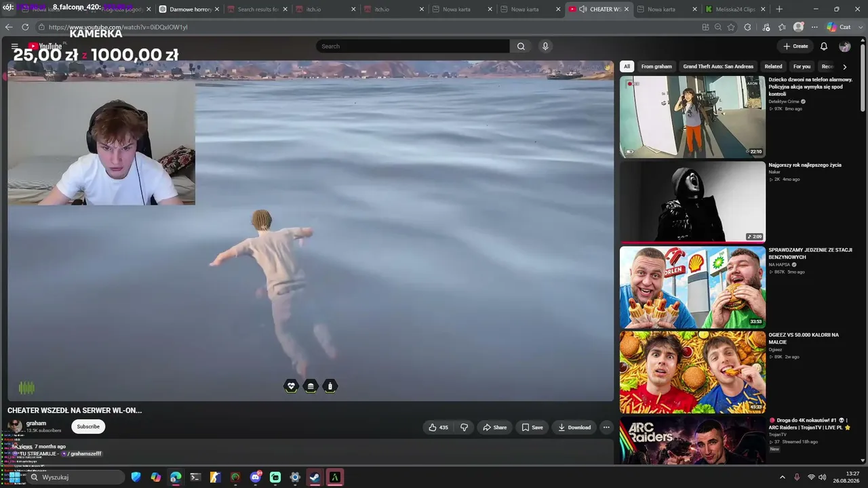868x488 pixels.
Task: Open the Terminal taskbar icon
Action: (x=195, y=477)
